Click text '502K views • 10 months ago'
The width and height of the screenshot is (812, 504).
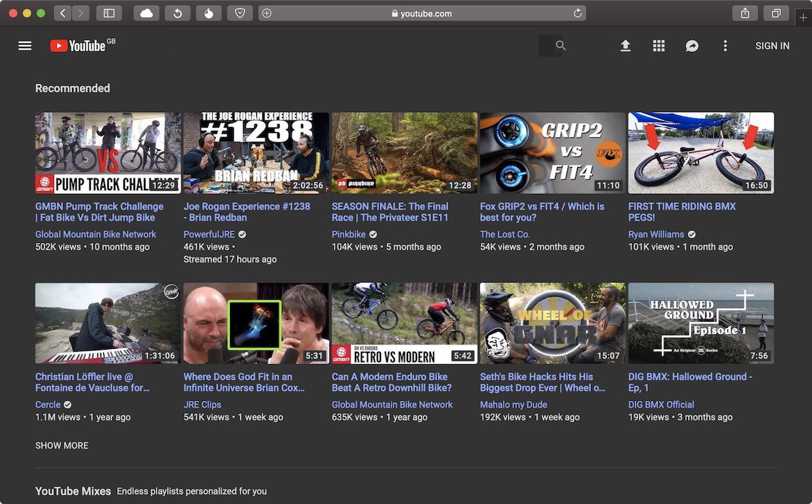coord(92,247)
